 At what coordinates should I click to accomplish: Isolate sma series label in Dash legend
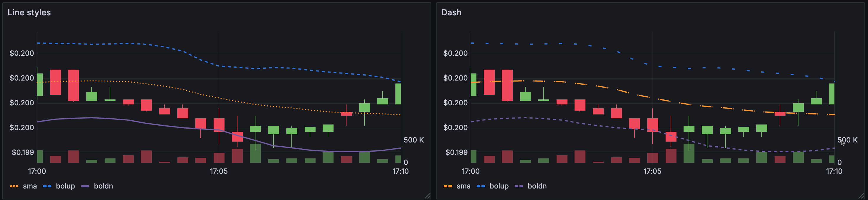click(x=463, y=186)
